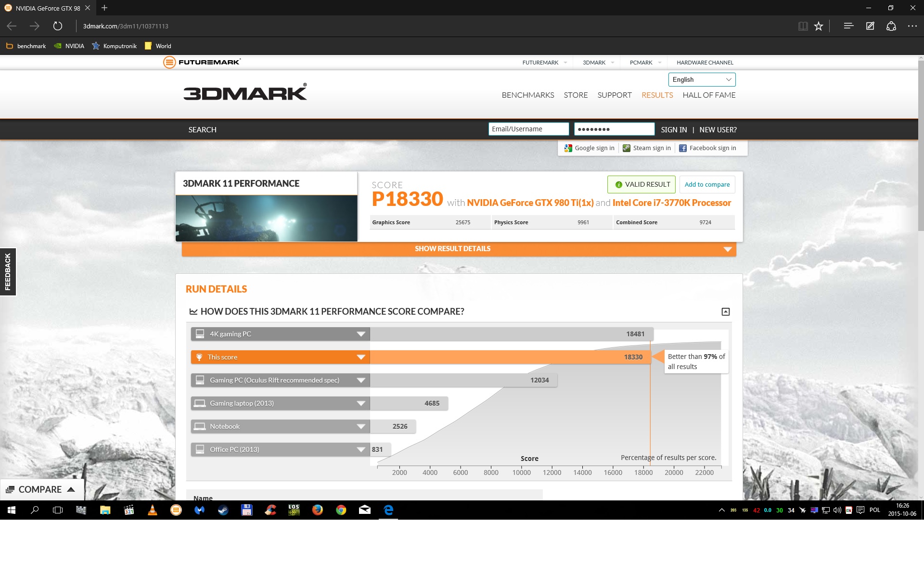Viewport: 924px width, 562px height.
Task: Open Google Chrome from the taskbar
Action: [x=341, y=510]
